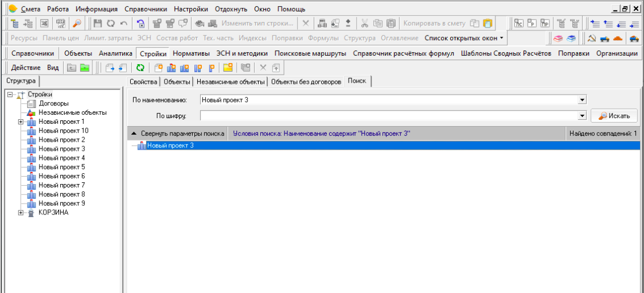
Task: Switch to the Объекты без договоров tab
Action: point(306,82)
